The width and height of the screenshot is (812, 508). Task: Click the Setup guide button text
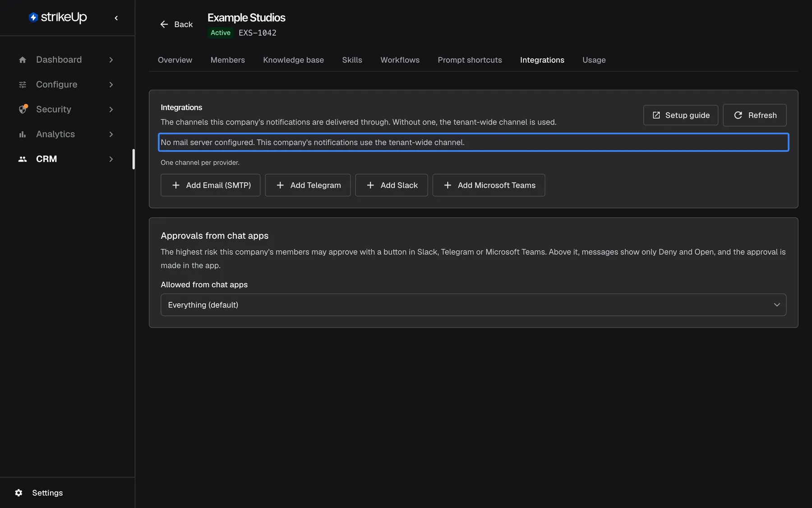coord(687,115)
